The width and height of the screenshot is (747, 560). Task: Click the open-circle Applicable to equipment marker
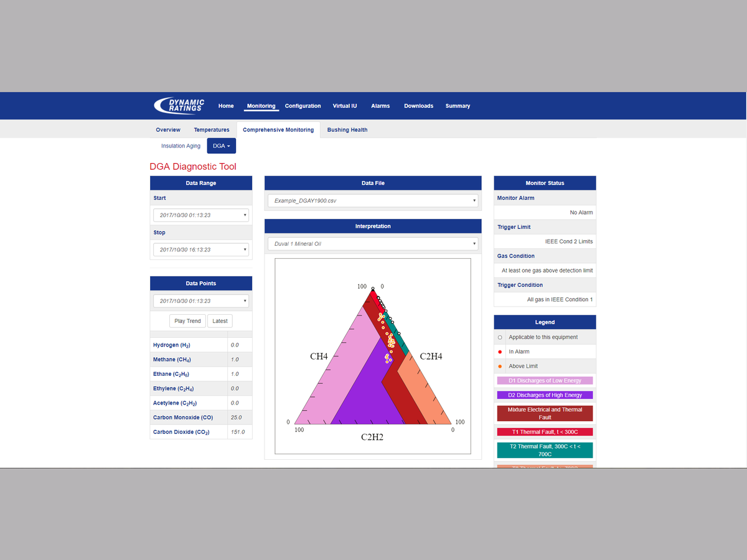pyautogui.click(x=500, y=337)
